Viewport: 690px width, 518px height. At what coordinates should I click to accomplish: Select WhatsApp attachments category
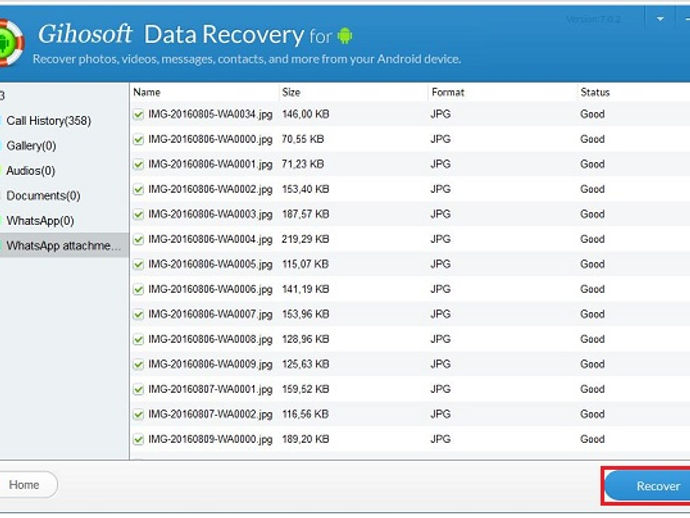pos(63,246)
